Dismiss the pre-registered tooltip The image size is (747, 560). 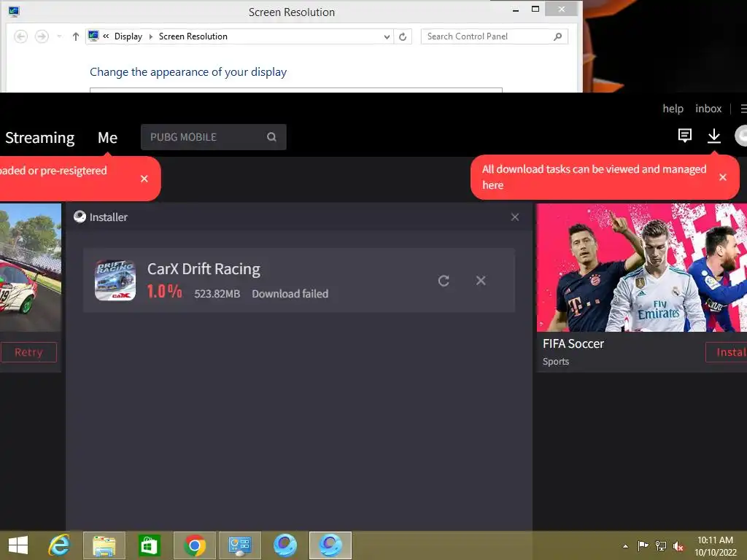[144, 179]
